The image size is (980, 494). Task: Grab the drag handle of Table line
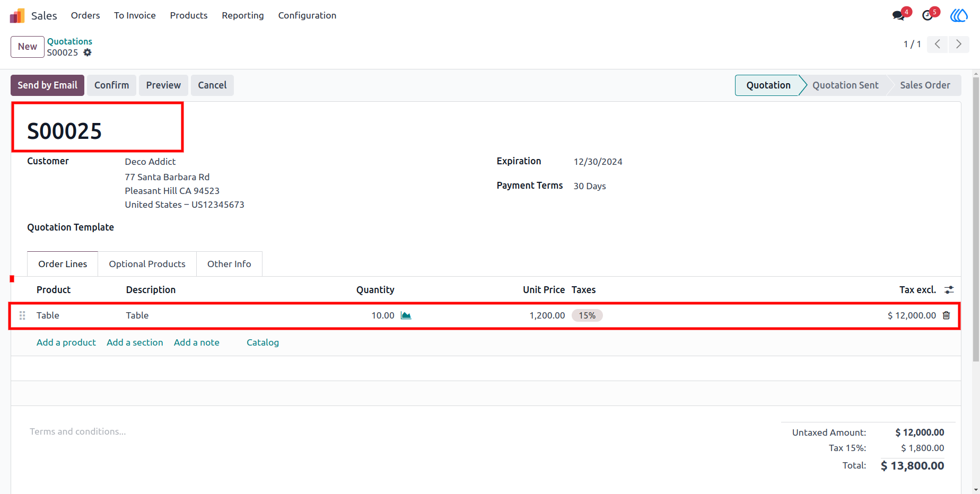(22, 315)
